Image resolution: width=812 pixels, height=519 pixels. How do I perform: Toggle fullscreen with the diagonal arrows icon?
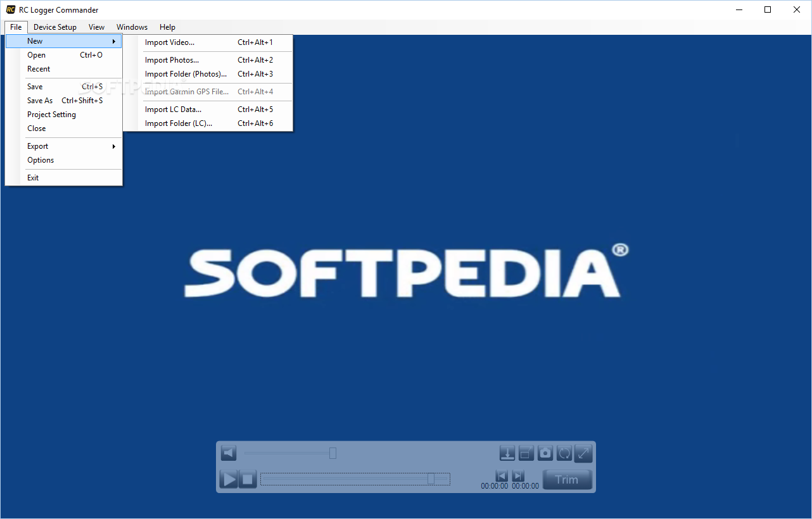[x=583, y=453]
